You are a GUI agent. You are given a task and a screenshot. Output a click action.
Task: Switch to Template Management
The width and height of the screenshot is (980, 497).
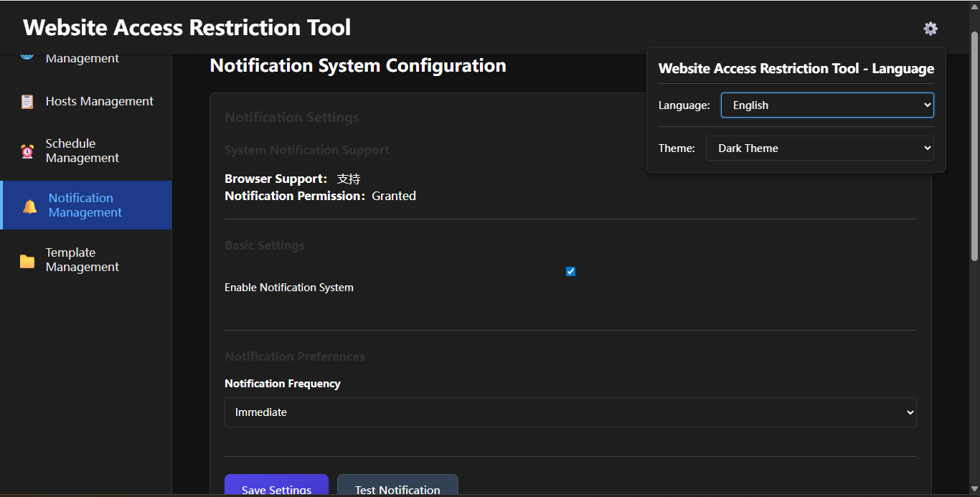click(x=80, y=259)
